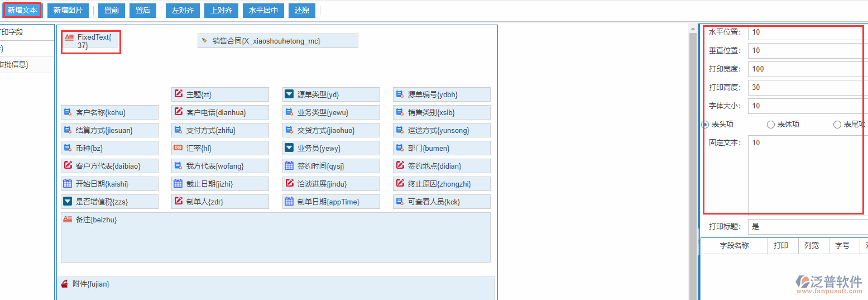Click the 截止日期{jizhi} calendar icon
The image size is (868, 300).
click(x=178, y=184)
